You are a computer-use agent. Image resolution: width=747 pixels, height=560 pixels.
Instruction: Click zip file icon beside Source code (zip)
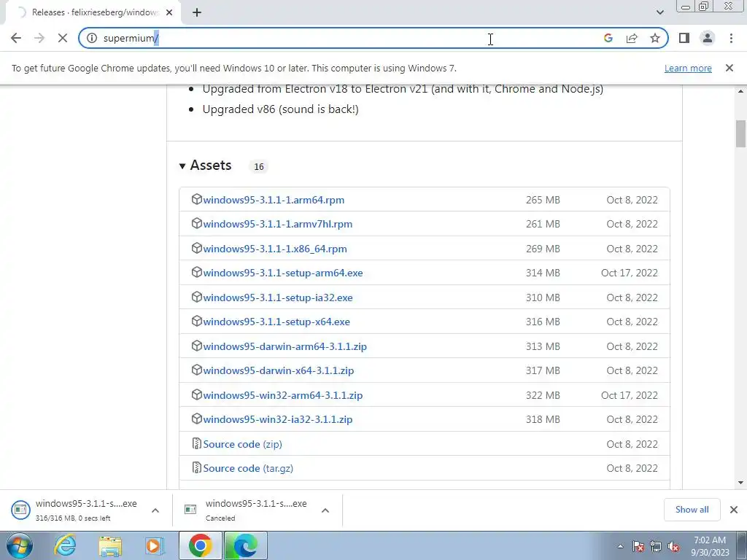point(196,443)
